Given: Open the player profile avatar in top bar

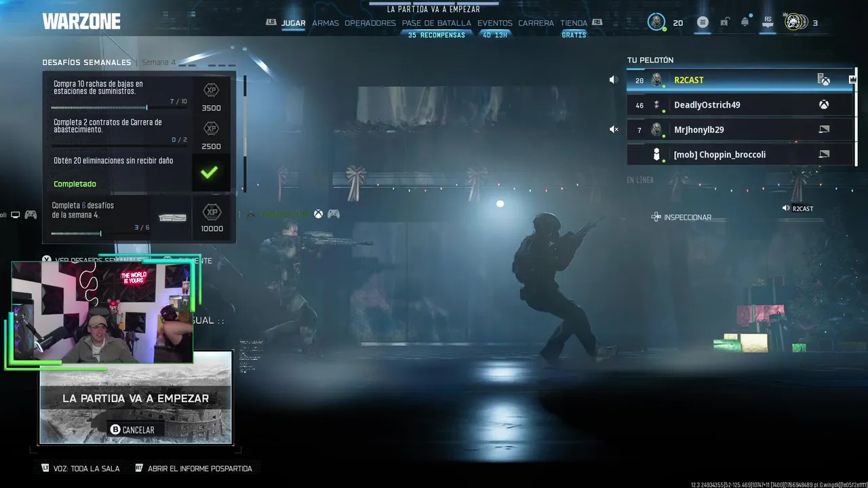Looking at the screenshot, I should 656,22.
